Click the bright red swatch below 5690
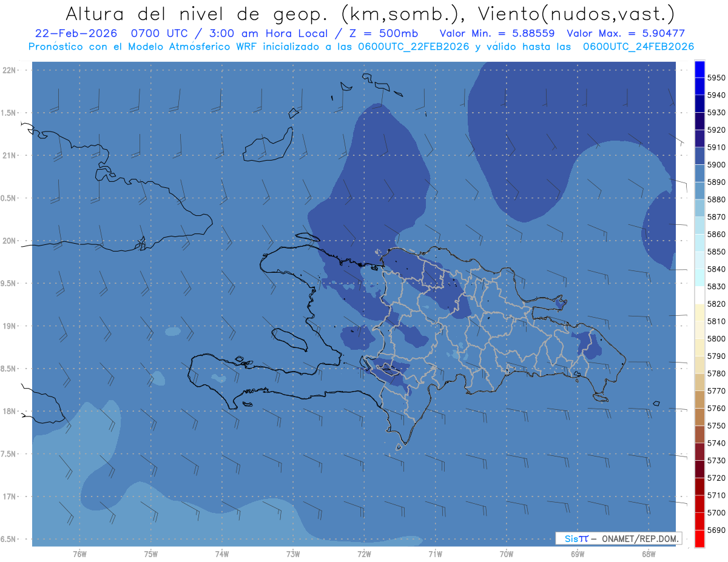The width and height of the screenshot is (728, 562). coord(699,538)
